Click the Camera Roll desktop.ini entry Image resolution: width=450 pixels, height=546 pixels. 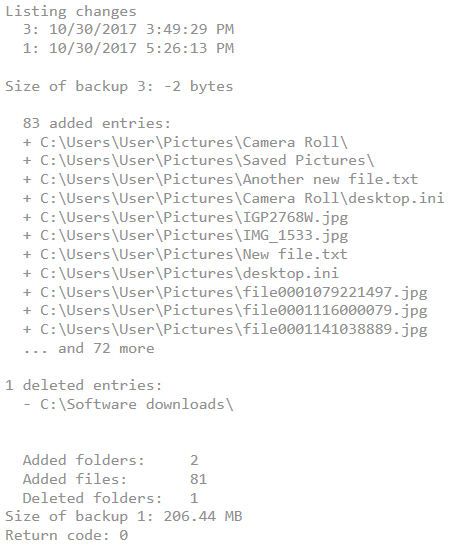click(233, 198)
